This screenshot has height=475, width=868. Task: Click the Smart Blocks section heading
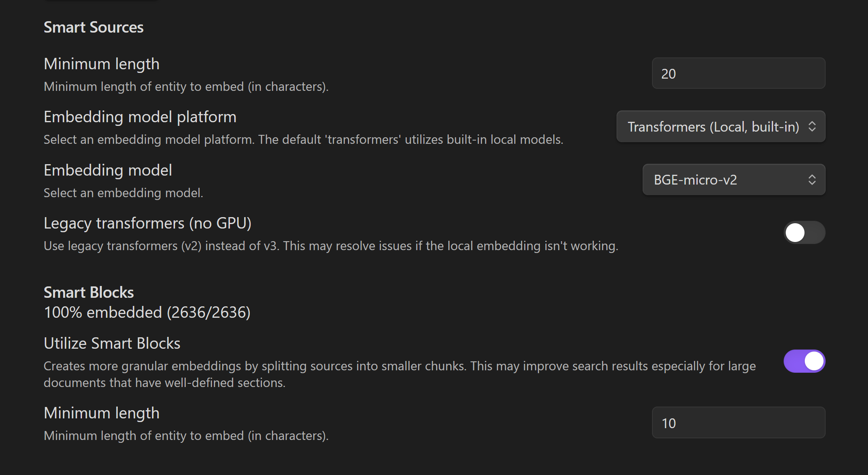point(89,292)
